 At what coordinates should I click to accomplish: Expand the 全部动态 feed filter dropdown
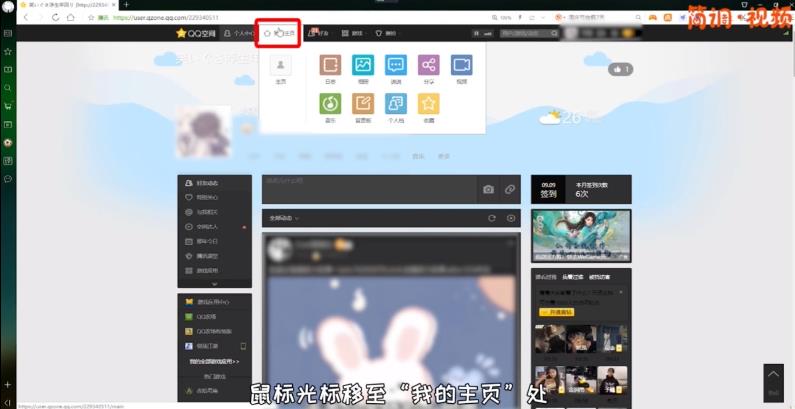click(x=284, y=217)
